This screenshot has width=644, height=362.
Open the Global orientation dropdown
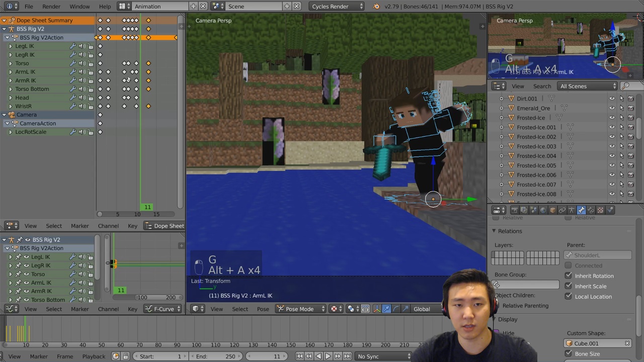click(427, 309)
